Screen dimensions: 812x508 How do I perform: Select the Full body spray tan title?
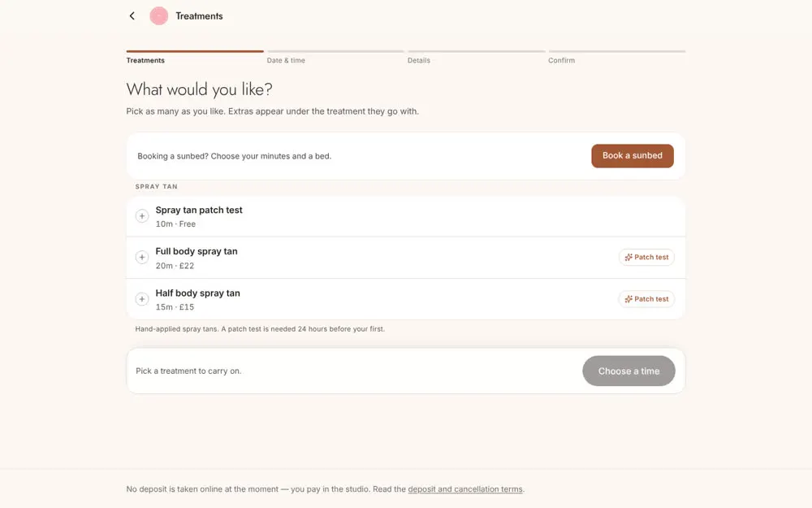pos(197,251)
